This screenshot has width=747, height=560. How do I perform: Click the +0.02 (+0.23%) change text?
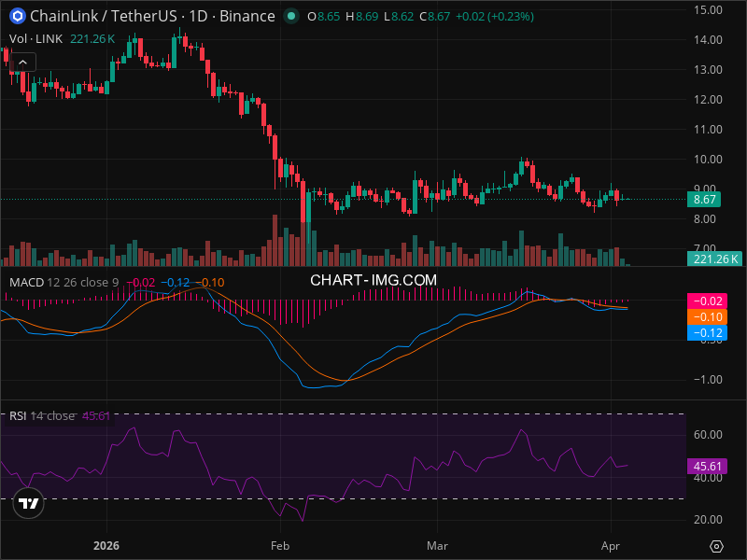(495, 17)
